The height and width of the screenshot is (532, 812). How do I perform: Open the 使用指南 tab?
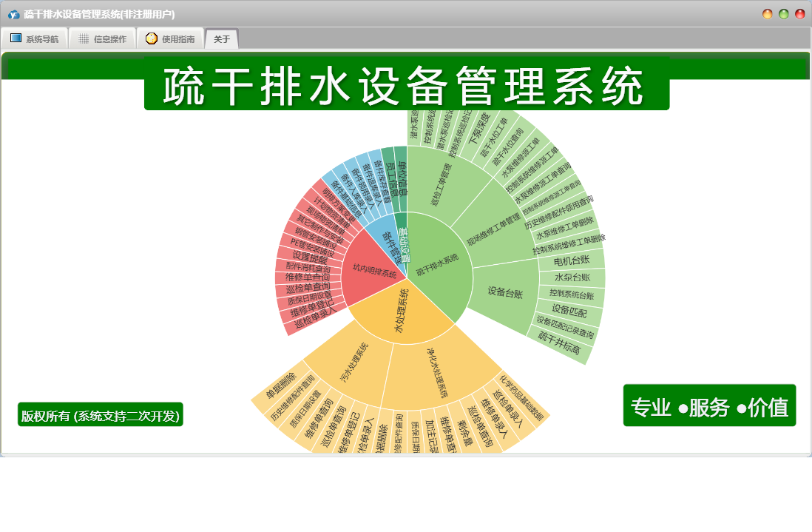pyautogui.click(x=170, y=39)
